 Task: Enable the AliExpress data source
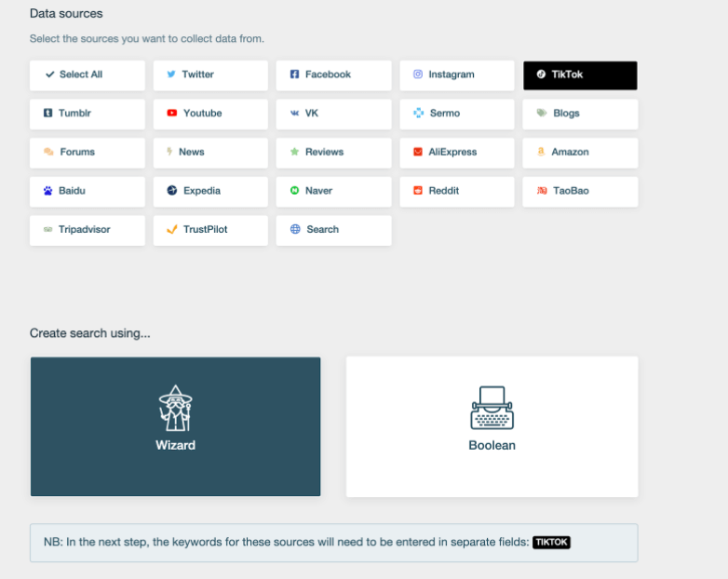point(456,153)
